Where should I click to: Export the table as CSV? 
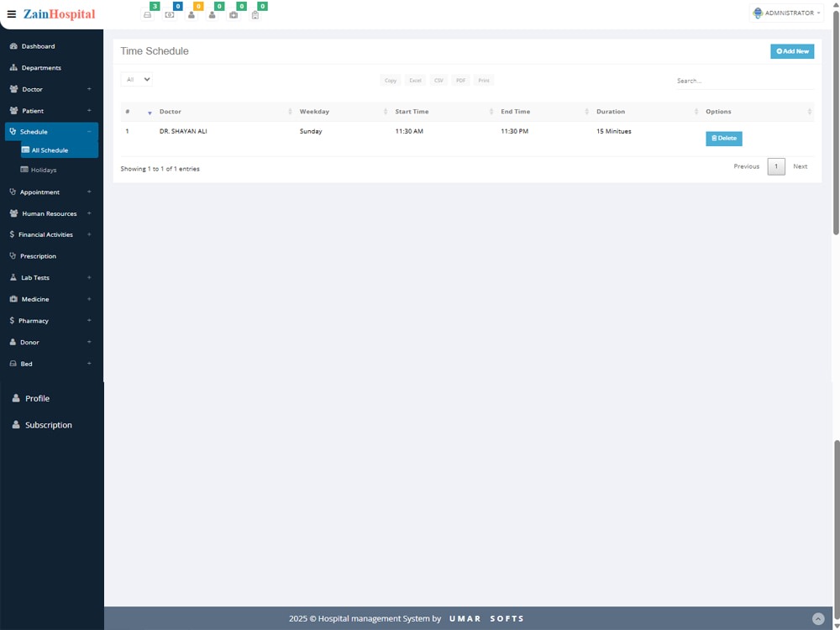click(438, 81)
